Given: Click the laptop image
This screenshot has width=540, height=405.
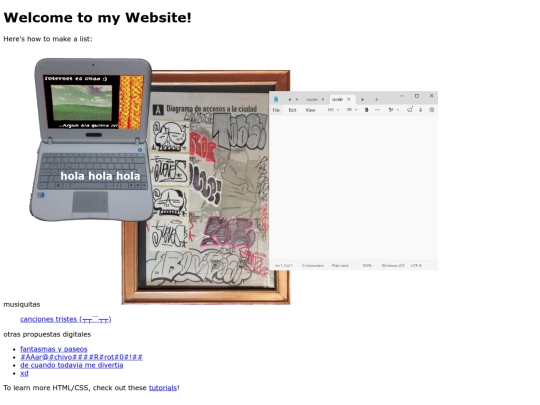Looking at the screenshot, I should [x=92, y=139].
